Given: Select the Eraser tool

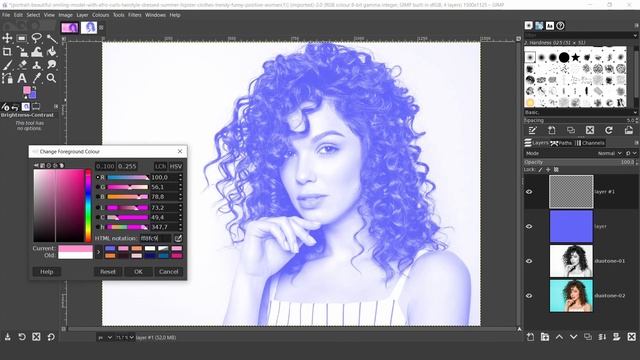Looking at the screenshot, I should click(22, 65).
